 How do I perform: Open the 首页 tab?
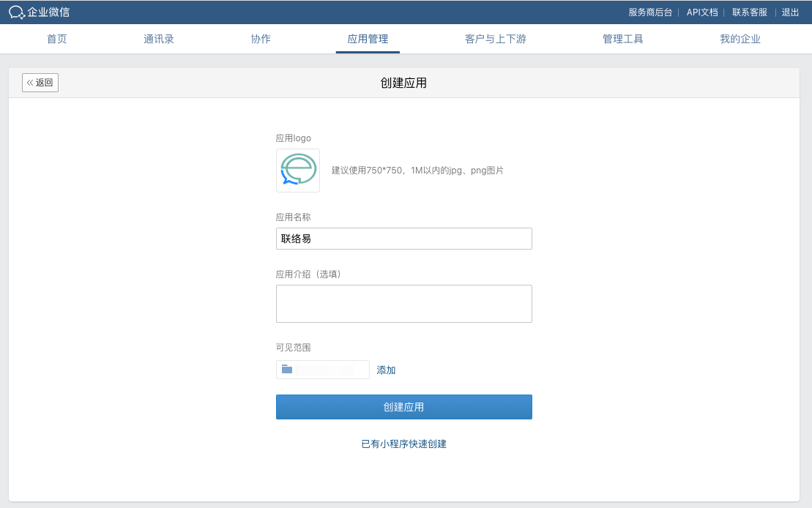57,39
